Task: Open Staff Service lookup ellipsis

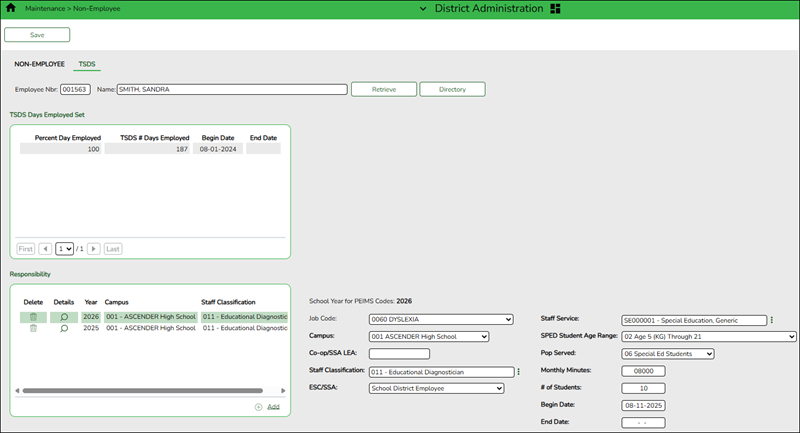Action: click(772, 320)
